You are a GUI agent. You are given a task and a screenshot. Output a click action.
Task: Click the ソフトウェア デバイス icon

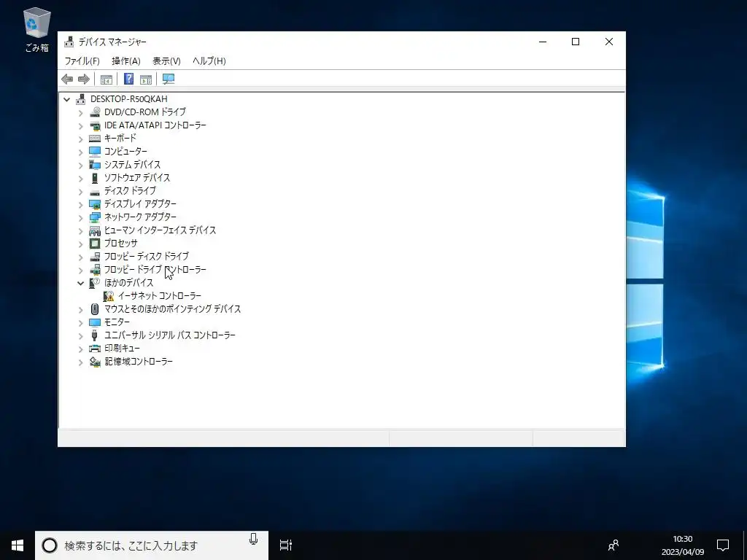pos(95,178)
